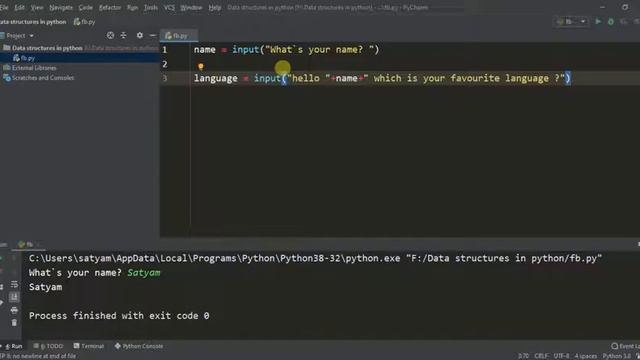Viewport: 640px width, 360px height.
Task: Open Project panel settings gear
Action: (140, 36)
